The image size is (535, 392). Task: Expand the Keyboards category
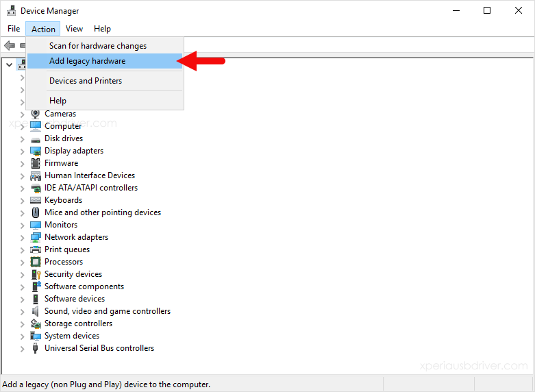22,200
